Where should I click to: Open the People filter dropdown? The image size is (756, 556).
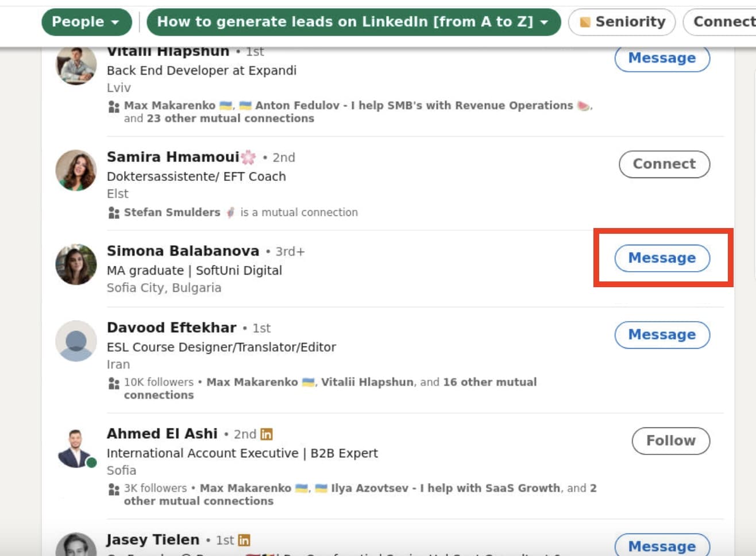(87, 22)
